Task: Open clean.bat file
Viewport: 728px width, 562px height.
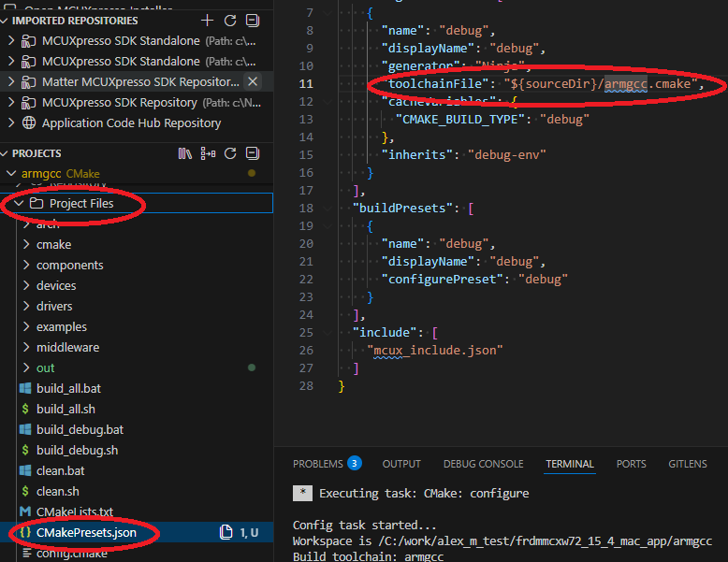Action: [x=61, y=470]
